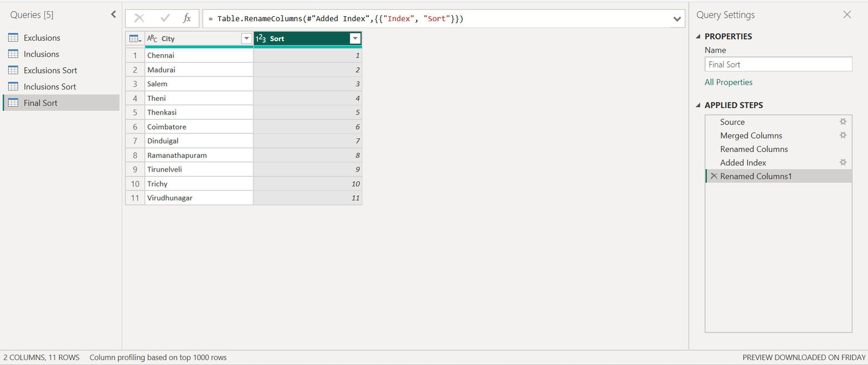The image size is (868, 365).
Task: Open the City column filter dropdown
Action: tap(246, 39)
